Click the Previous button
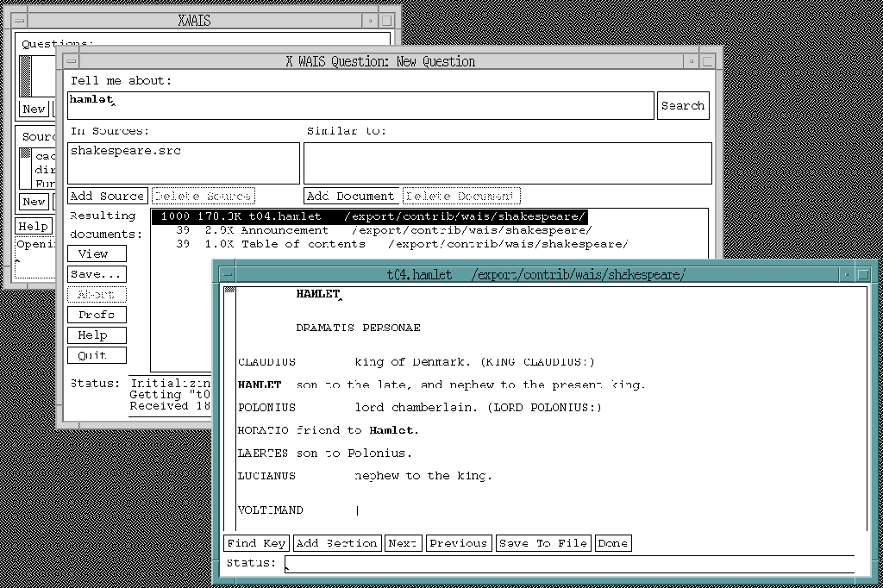The height and width of the screenshot is (588, 883). pyautogui.click(x=458, y=543)
